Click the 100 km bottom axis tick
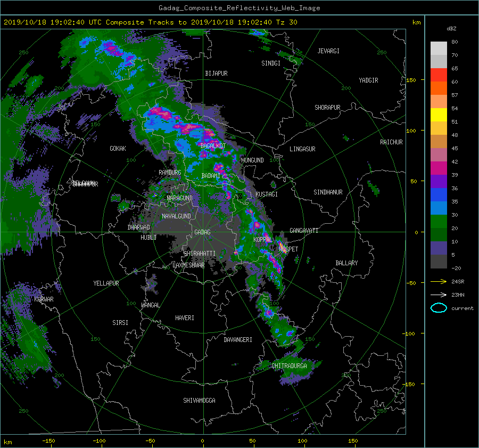The width and height of the screenshot is (479, 448). [302, 441]
